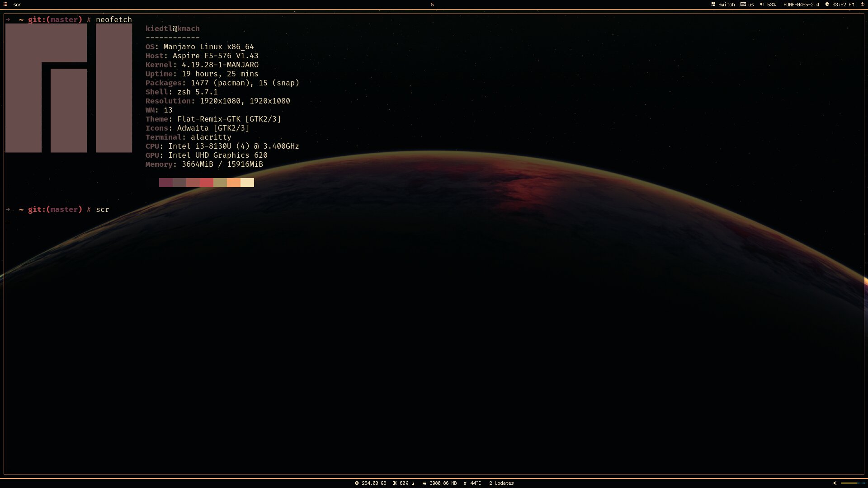The height and width of the screenshot is (488, 868).
Task: Click the terminal cursor below scr prompt
Action: pyautogui.click(x=8, y=222)
